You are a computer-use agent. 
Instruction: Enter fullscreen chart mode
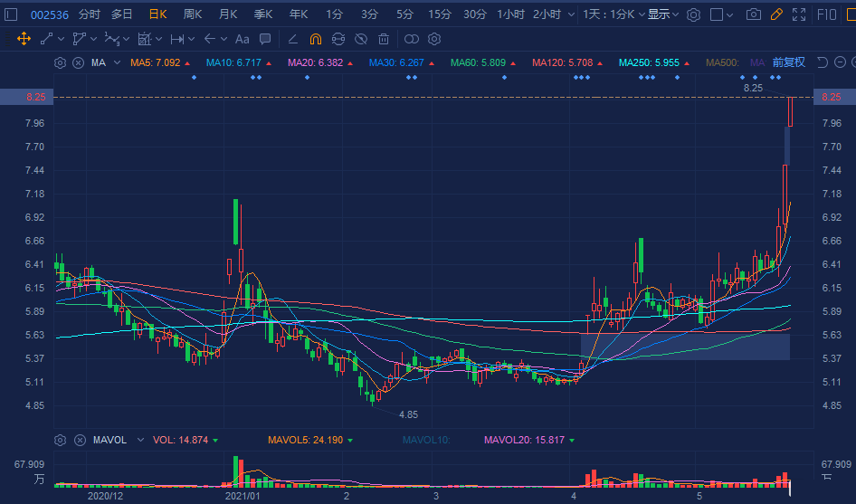click(x=798, y=14)
